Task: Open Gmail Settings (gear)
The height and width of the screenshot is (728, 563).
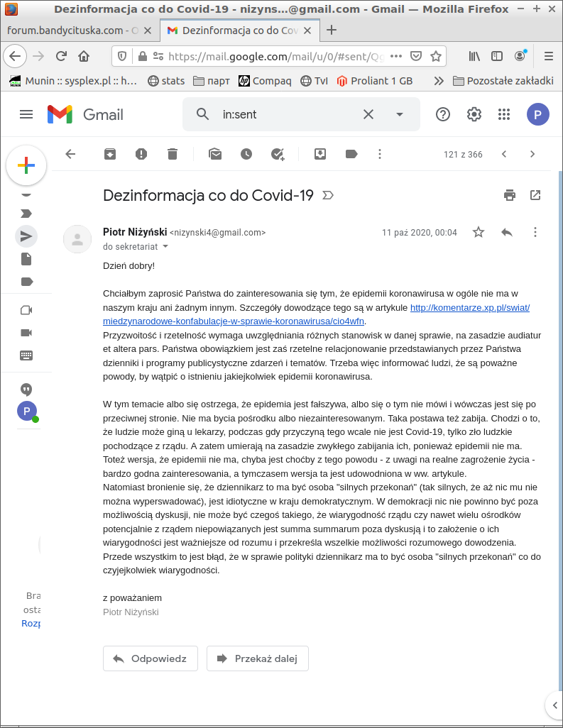Action: click(x=474, y=114)
